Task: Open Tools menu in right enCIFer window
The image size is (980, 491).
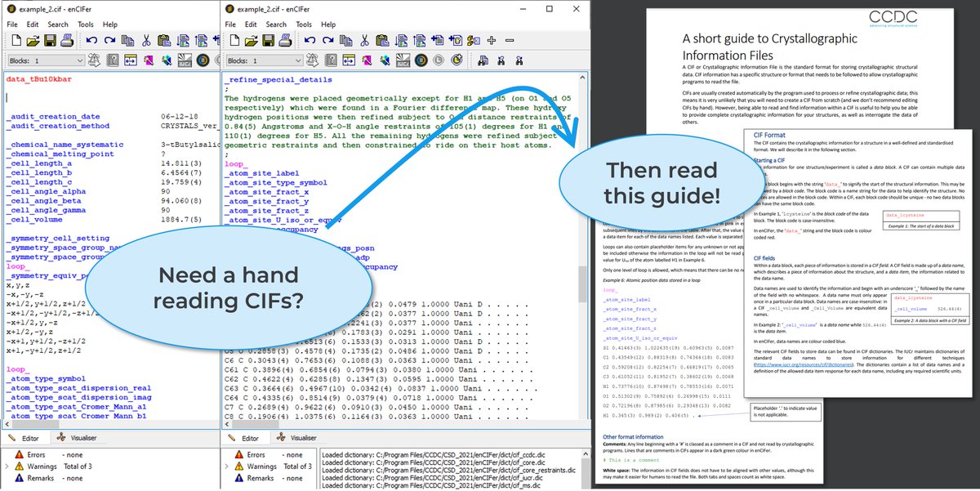Action: [304, 25]
